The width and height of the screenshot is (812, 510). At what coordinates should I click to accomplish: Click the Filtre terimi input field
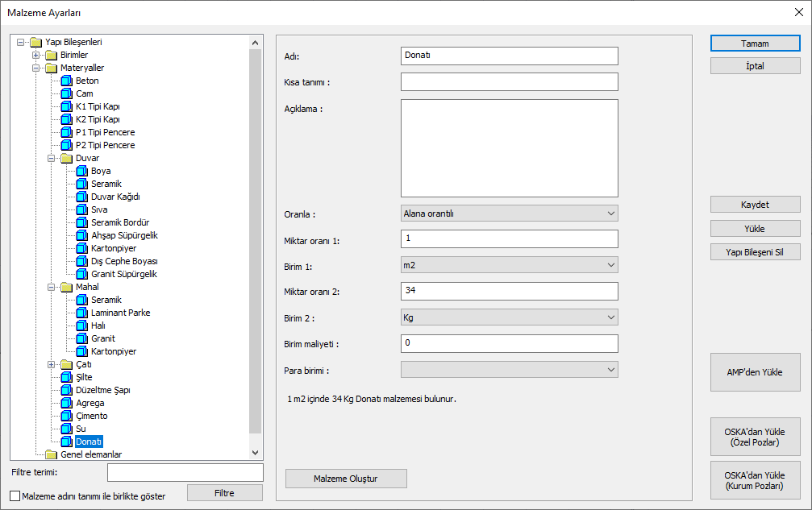[185, 472]
